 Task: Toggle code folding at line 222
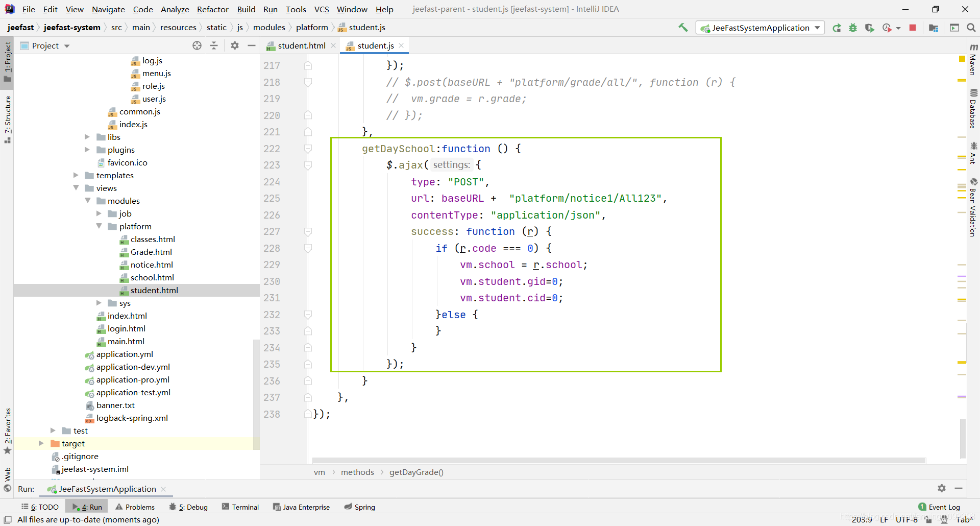pos(308,149)
